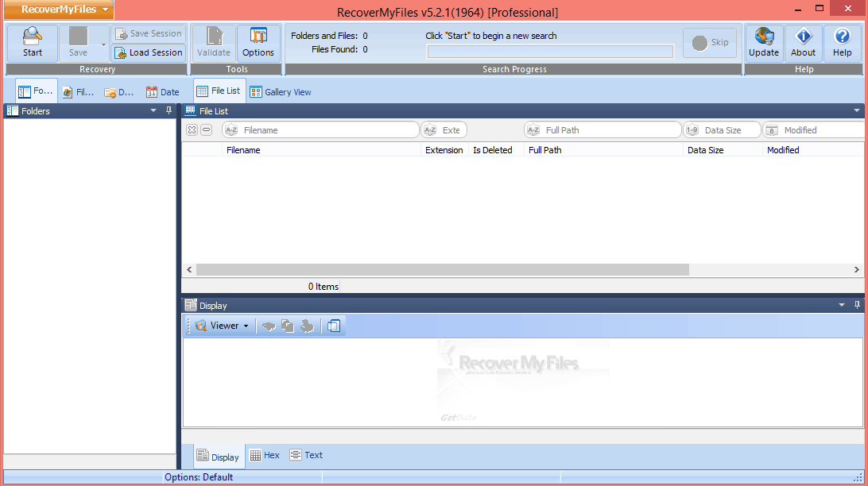
Task: Open Help from the ribbon
Action: click(x=843, y=43)
